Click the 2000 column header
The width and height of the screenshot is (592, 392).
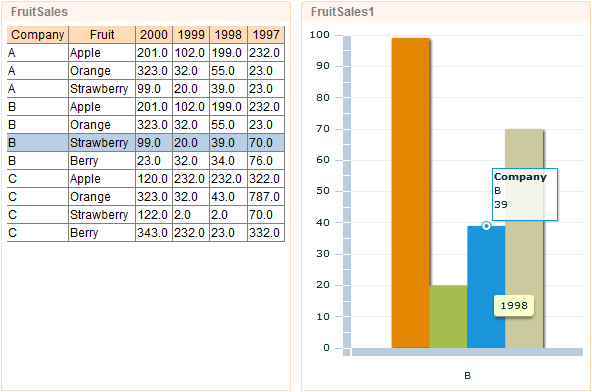point(154,35)
